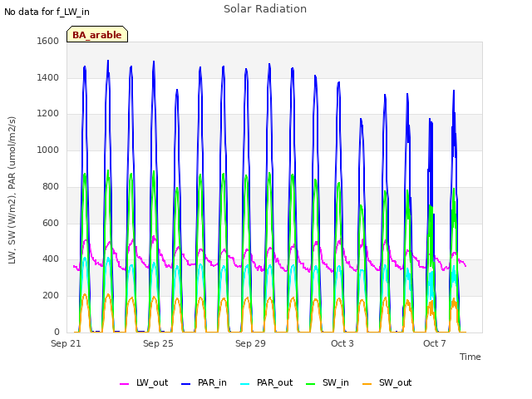
Task: Click the orange SW_out legend swatch
Action: (367, 384)
